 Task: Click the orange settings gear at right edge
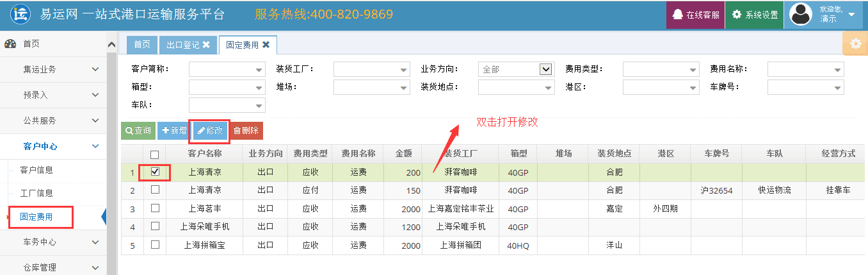[x=855, y=44]
